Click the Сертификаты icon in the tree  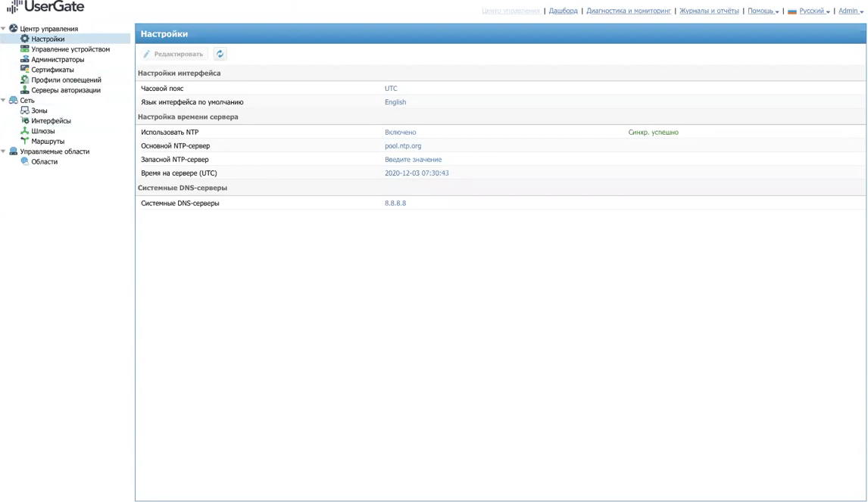coord(24,69)
